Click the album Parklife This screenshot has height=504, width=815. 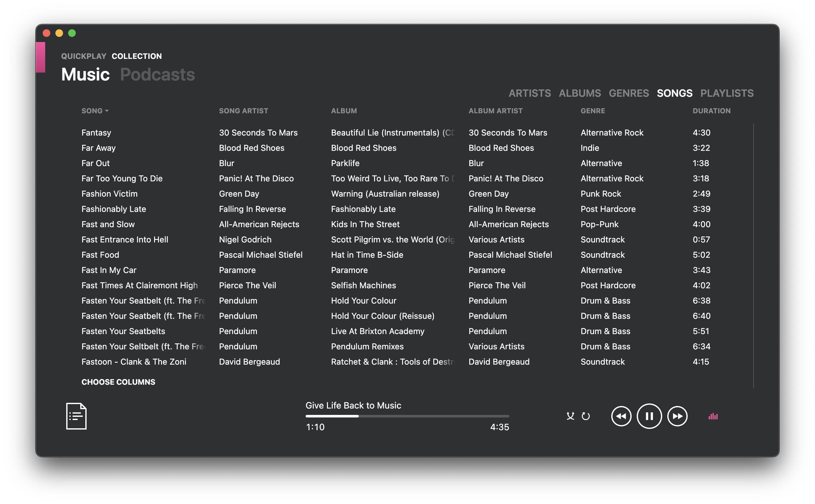coord(345,163)
